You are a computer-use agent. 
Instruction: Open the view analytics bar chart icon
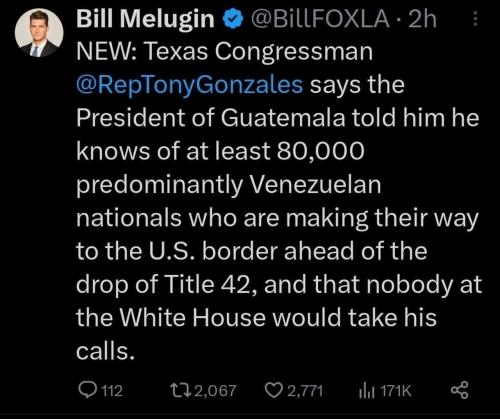367,391
